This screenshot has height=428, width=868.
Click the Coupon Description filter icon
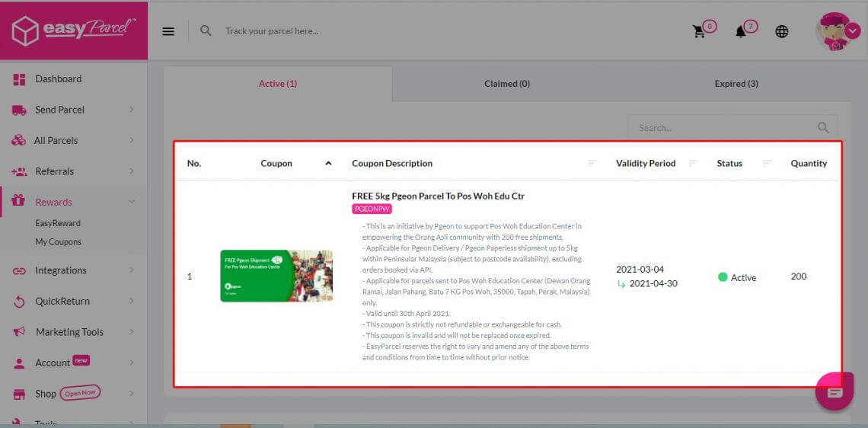(592, 163)
